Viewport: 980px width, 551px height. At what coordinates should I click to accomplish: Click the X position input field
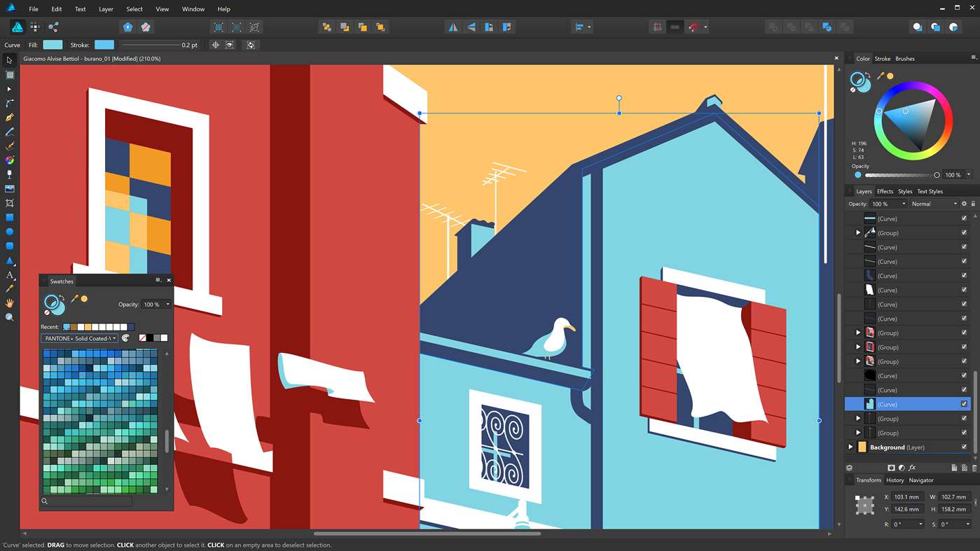coord(906,497)
